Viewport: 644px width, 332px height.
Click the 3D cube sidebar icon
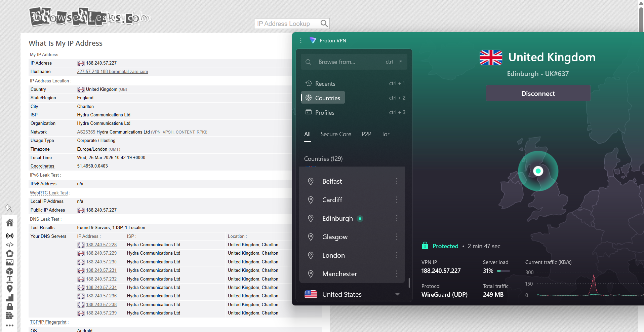pyautogui.click(x=10, y=271)
